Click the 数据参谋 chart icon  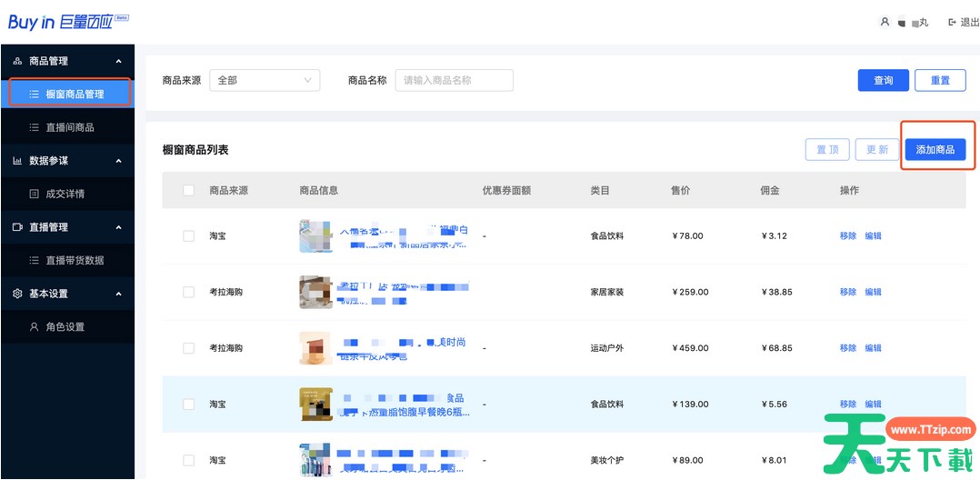click(17, 161)
